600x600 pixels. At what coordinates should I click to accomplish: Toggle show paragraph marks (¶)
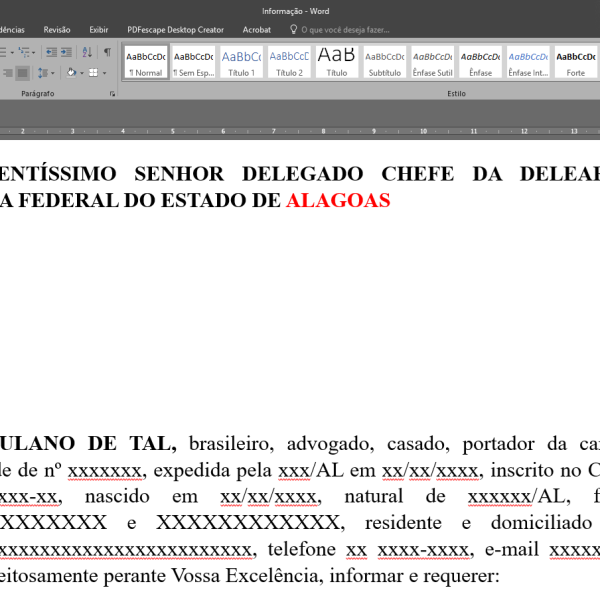click(x=107, y=52)
